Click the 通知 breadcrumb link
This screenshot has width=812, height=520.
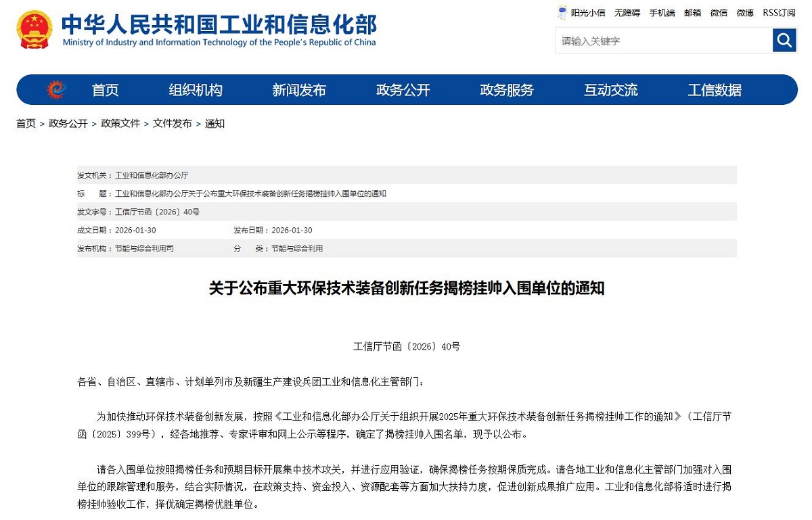pos(215,124)
